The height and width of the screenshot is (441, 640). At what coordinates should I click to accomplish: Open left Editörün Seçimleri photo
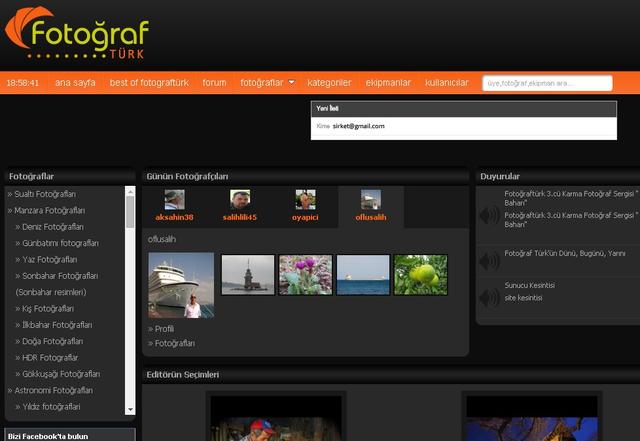coord(276,418)
